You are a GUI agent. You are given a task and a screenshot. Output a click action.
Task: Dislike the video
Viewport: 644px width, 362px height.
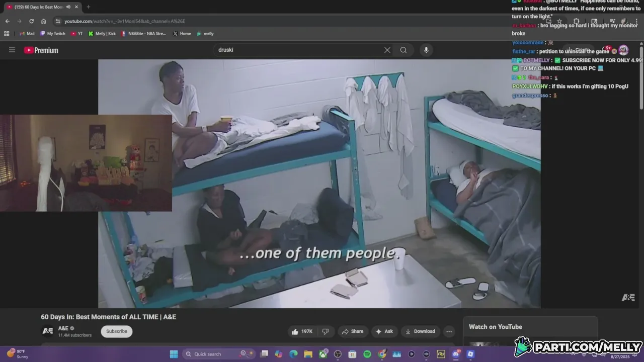[x=326, y=331]
